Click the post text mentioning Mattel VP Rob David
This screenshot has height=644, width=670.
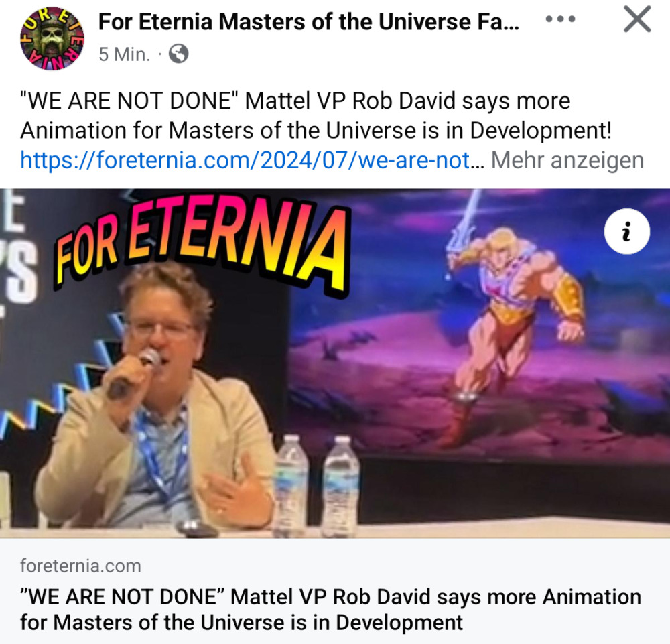(295, 101)
